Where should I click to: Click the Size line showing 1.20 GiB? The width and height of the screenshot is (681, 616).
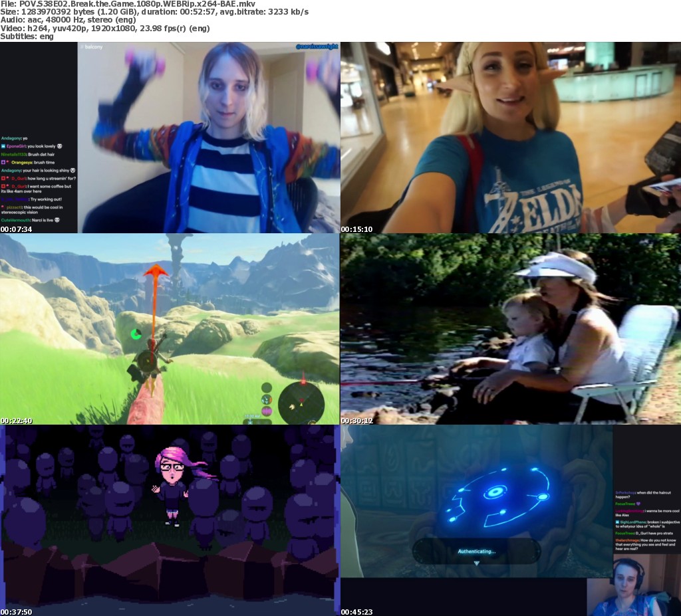[x=154, y=12]
